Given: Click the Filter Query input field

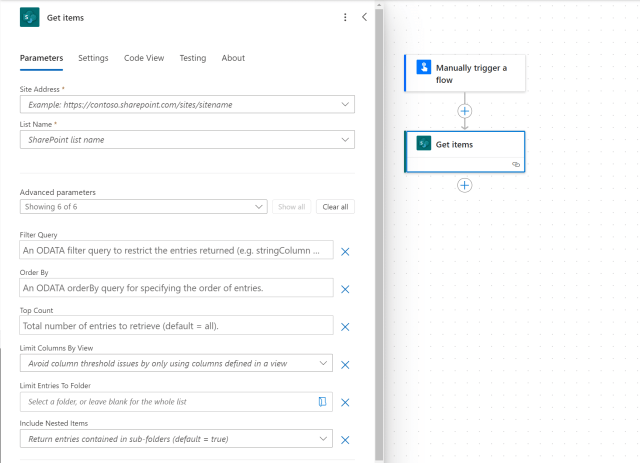Looking at the screenshot, I should click(175, 250).
